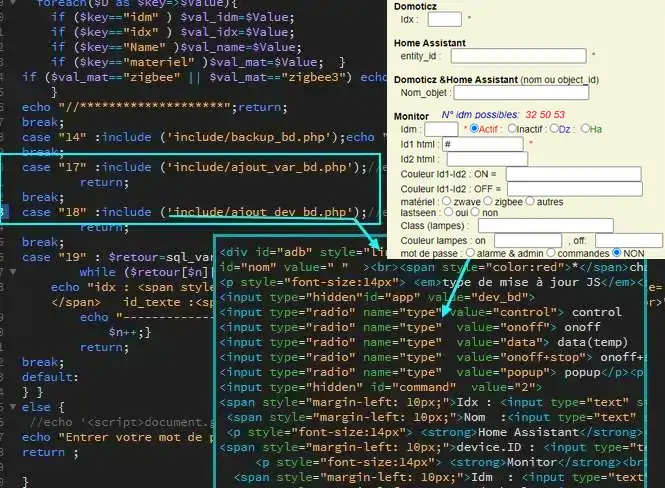Collapse the foreach loop fold arrow
Viewport: 665px width, 488px height.
pyautogui.click(x=13, y=3)
